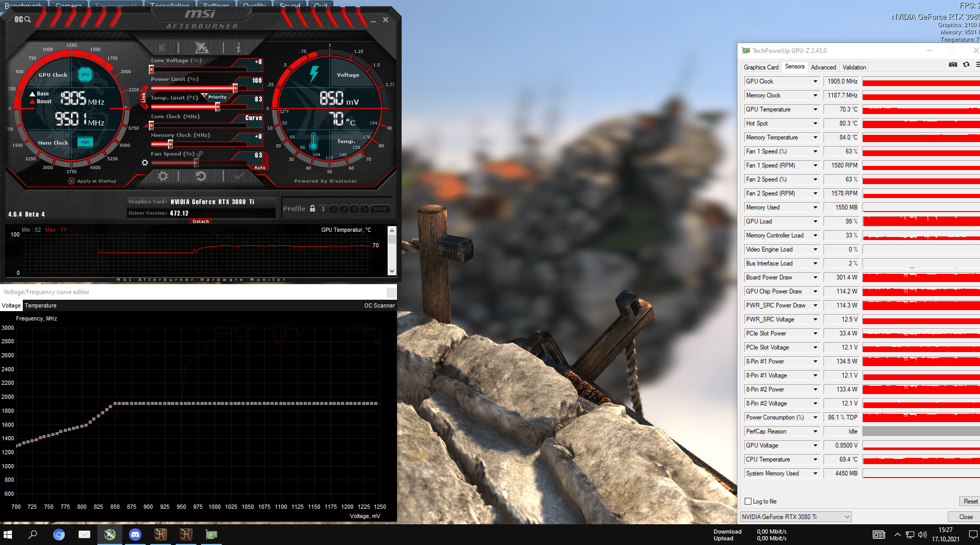Select the Voltage tab in curve editor
This screenshot has width=980, height=545.
tap(11, 305)
